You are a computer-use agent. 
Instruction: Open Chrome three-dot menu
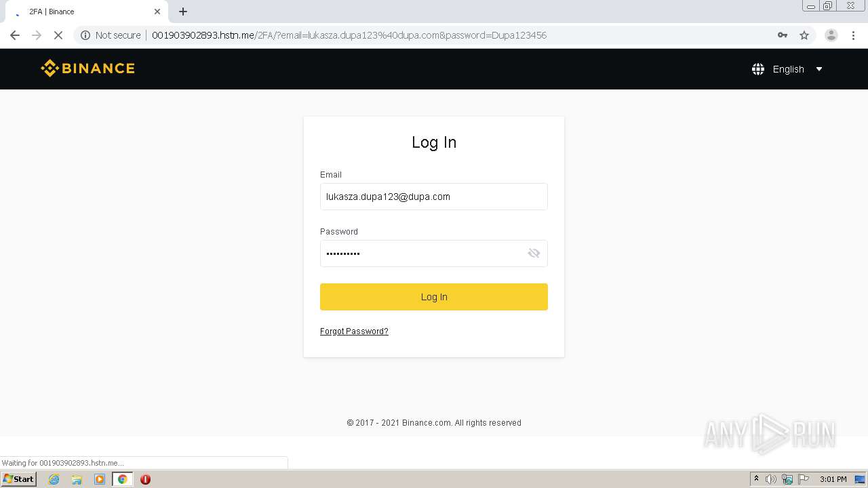tap(854, 35)
